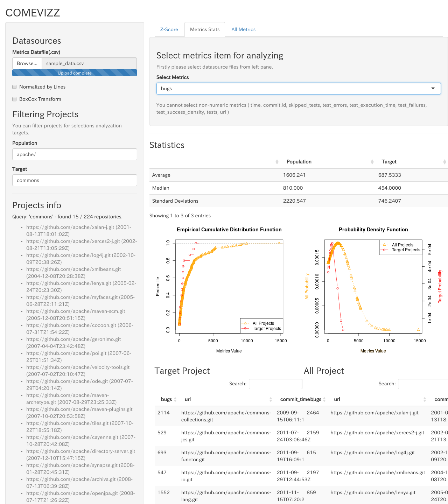Click target average value 687.5333
The image size is (448, 504).
pyautogui.click(x=390, y=175)
